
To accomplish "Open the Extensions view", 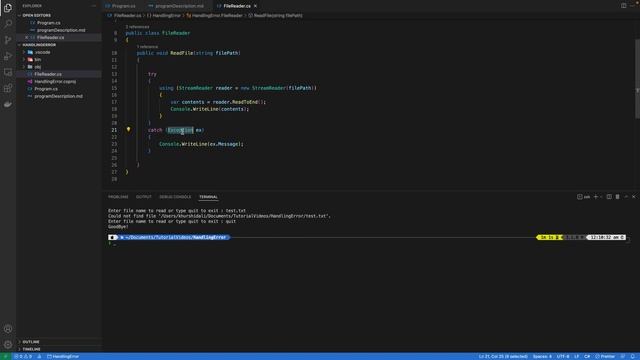I will point(8,88).
